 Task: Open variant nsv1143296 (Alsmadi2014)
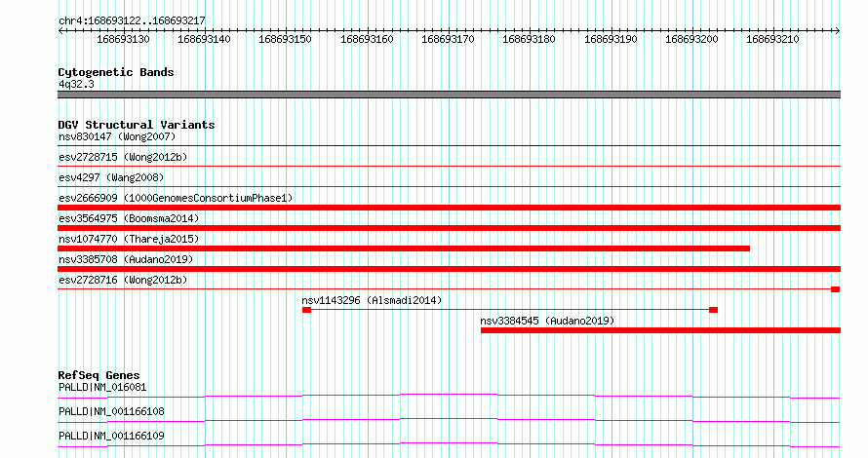[x=372, y=300]
